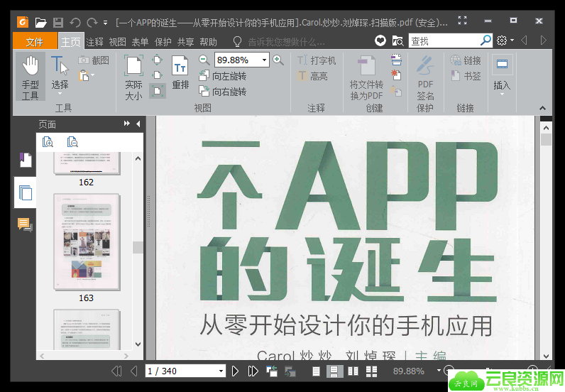Jump to the last page button
Image resolution: width=565 pixels, height=392 pixels.
pyautogui.click(x=253, y=371)
